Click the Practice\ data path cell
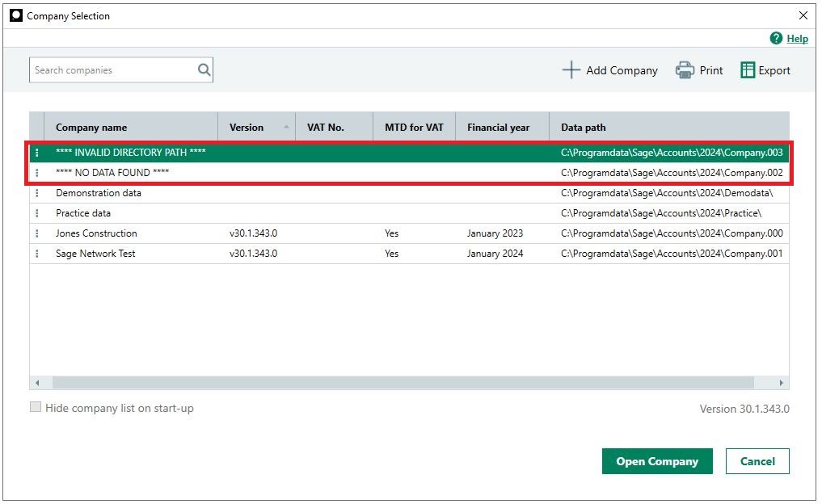This screenshot has height=504, width=822. point(661,213)
